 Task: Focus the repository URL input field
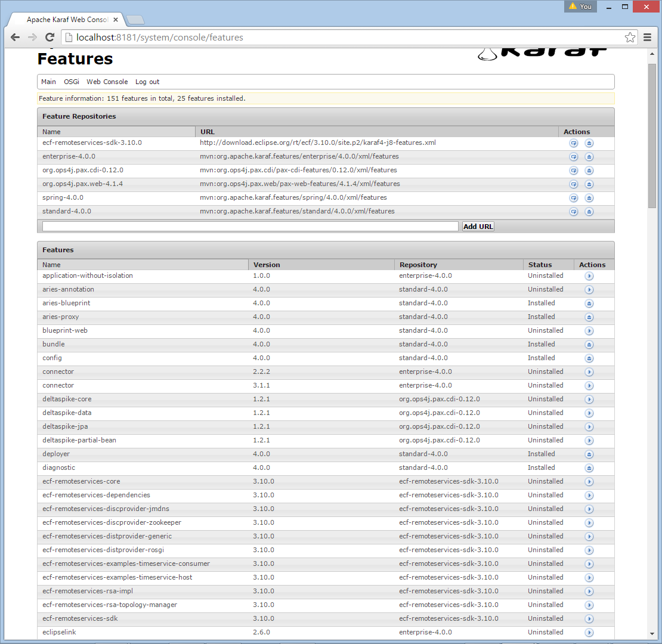250,227
